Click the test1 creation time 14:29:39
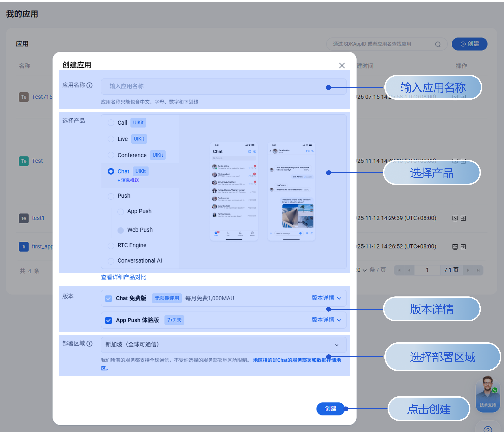 396,218
